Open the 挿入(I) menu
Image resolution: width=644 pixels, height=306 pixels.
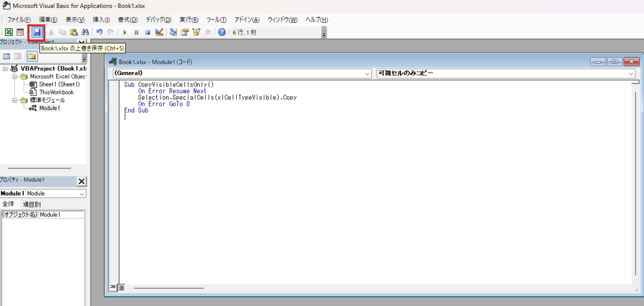click(x=101, y=19)
